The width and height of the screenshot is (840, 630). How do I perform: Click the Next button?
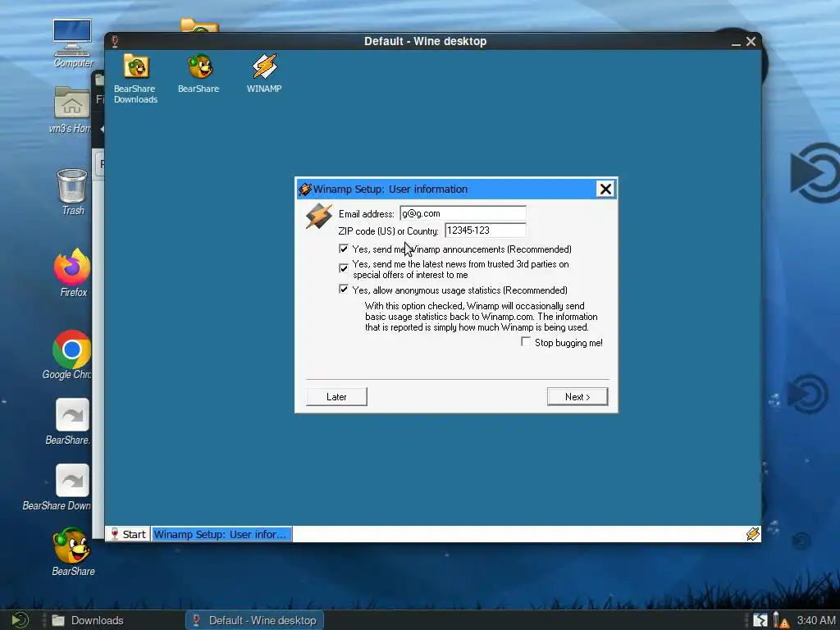[577, 397]
